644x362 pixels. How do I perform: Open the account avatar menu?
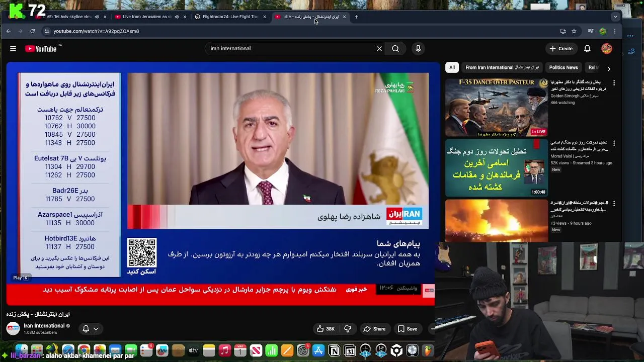(607, 49)
